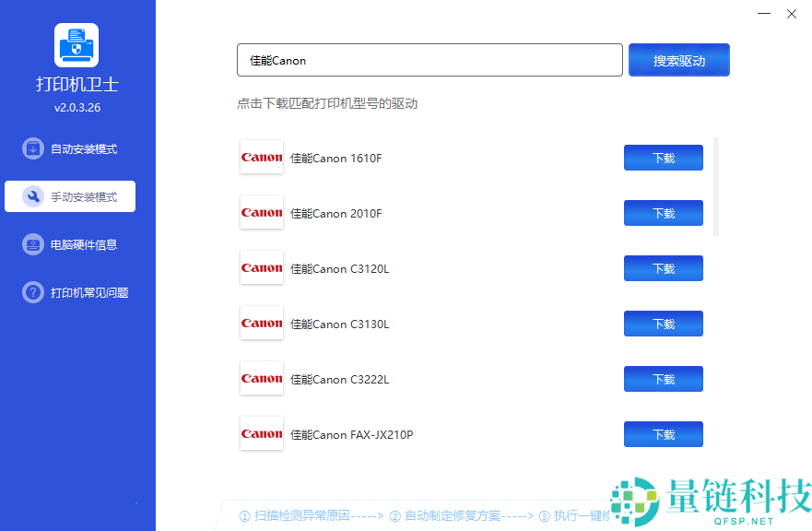Download the 佳能Canon C3130L driver

click(x=664, y=324)
